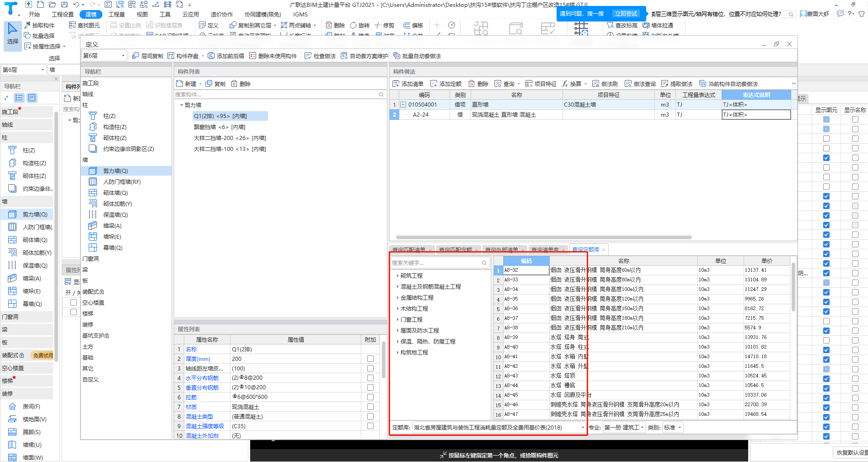Tick the 附加 checkbox for 混凝土强度等级
The height and width of the screenshot is (462, 868).
[370, 426]
